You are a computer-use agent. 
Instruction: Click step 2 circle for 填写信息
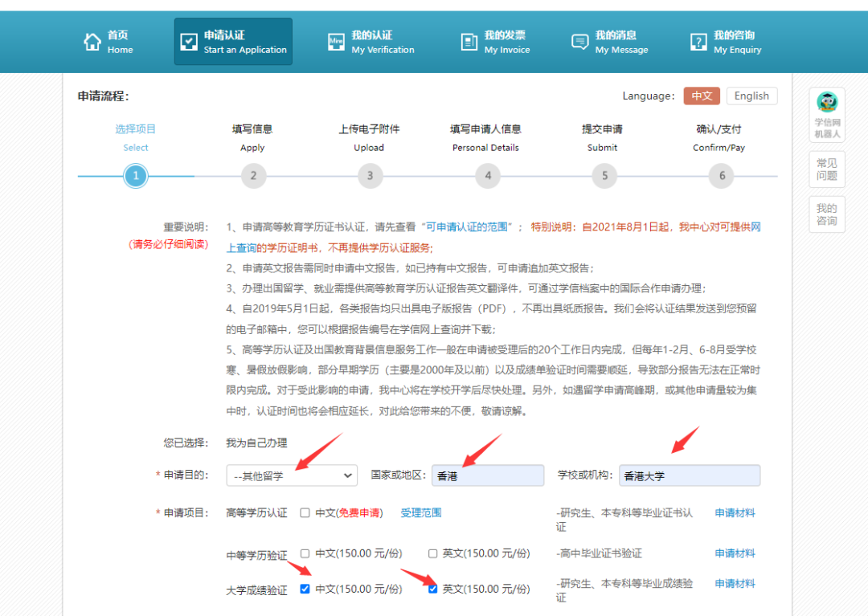(x=253, y=176)
